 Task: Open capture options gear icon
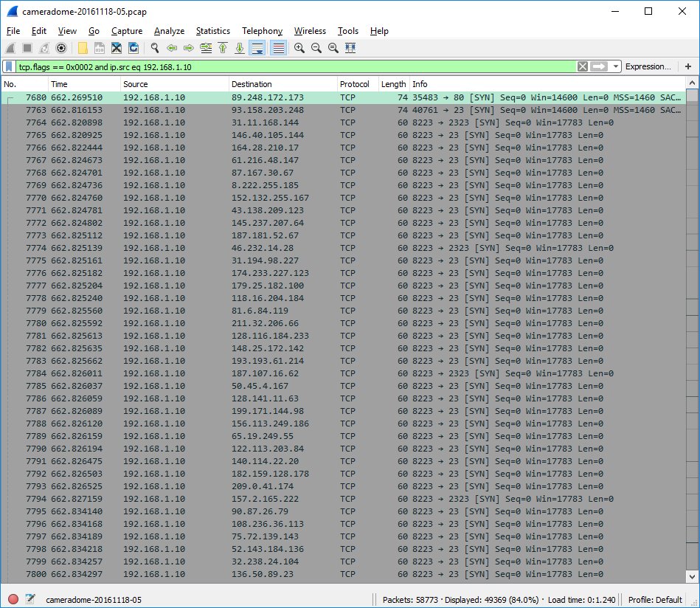(x=61, y=48)
